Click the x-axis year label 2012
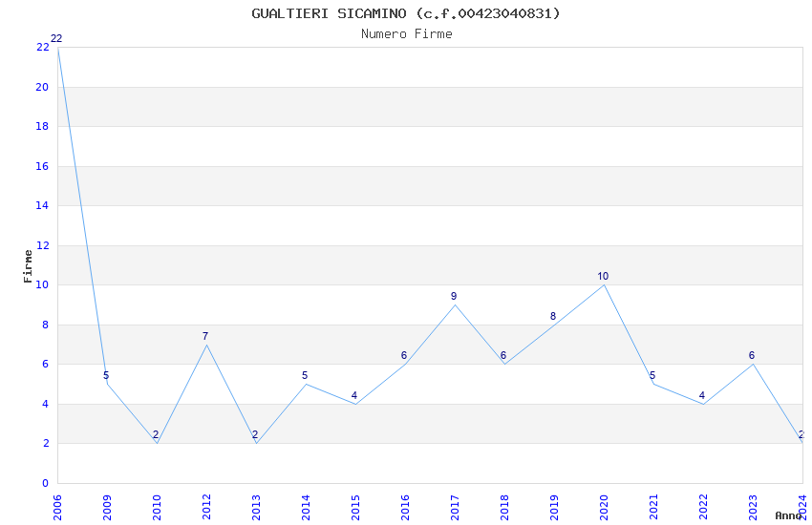The image size is (812, 525). pos(206,507)
